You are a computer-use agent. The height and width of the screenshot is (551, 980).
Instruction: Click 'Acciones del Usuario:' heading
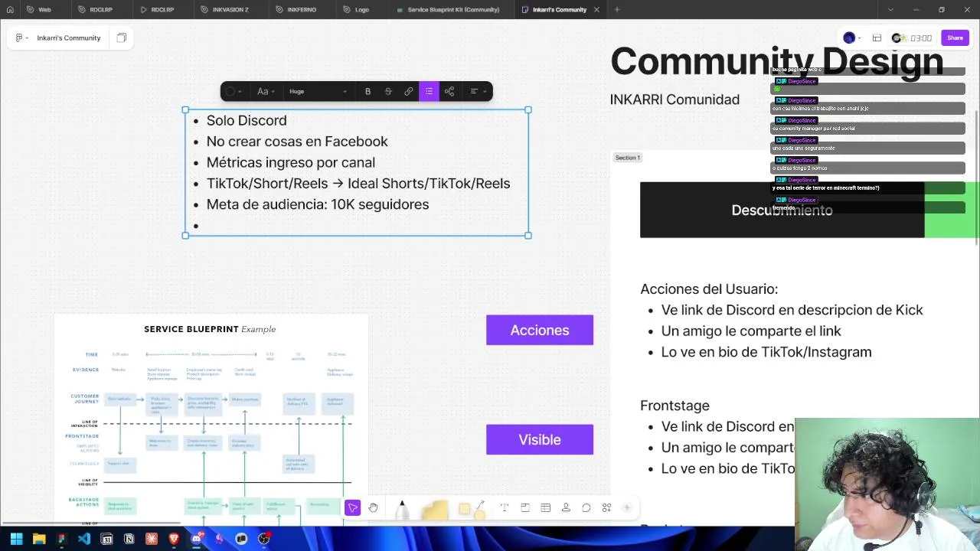tap(709, 289)
